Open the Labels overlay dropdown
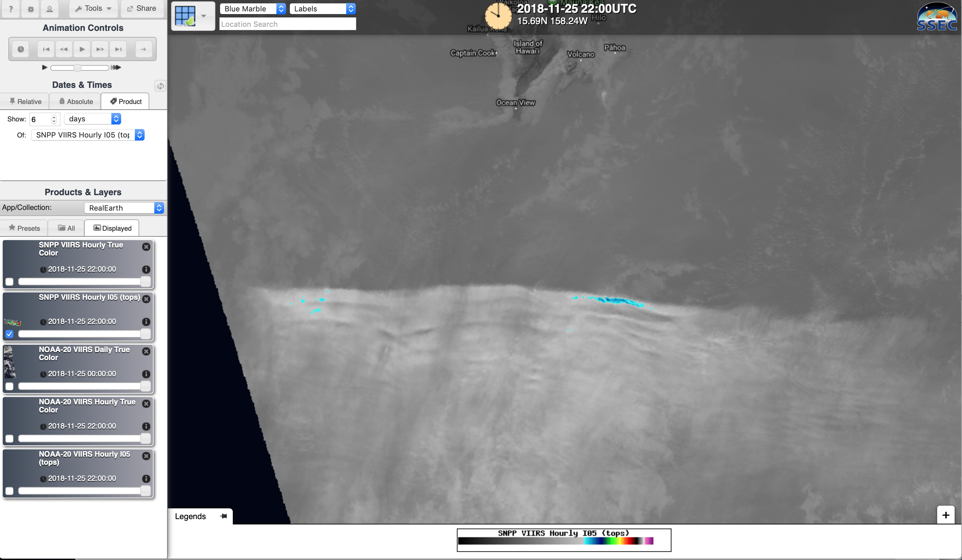The height and width of the screenshot is (560, 962). click(323, 8)
